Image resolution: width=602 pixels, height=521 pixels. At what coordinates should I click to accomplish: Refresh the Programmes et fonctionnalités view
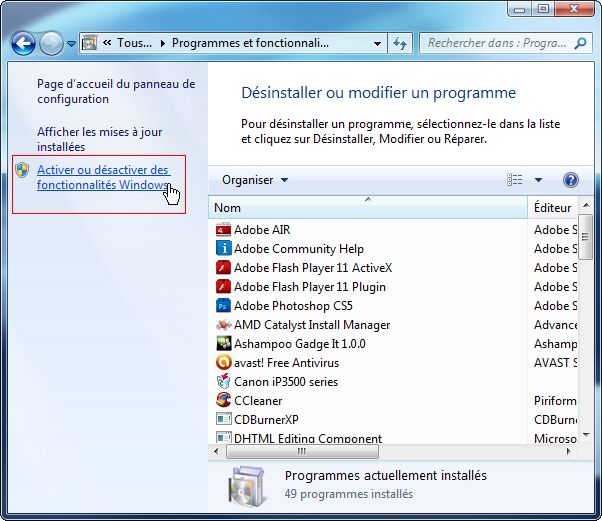pyautogui.click(x=400, y=43)
